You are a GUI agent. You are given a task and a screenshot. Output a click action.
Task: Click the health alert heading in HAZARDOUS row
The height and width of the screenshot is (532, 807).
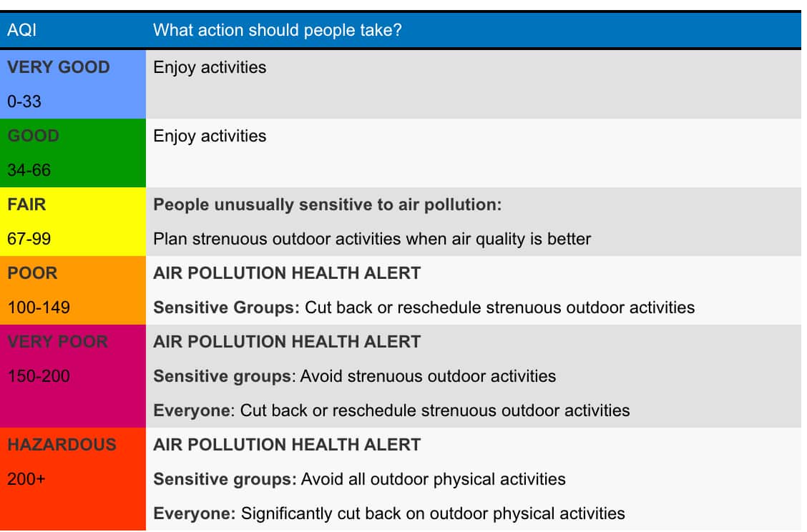(287, 445)
